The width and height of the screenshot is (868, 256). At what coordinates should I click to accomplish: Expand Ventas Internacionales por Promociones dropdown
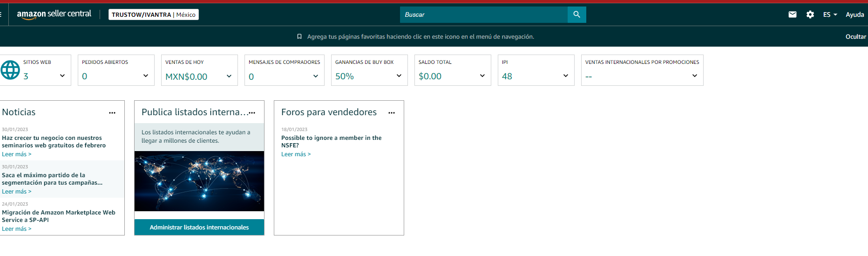pos(695,76)
